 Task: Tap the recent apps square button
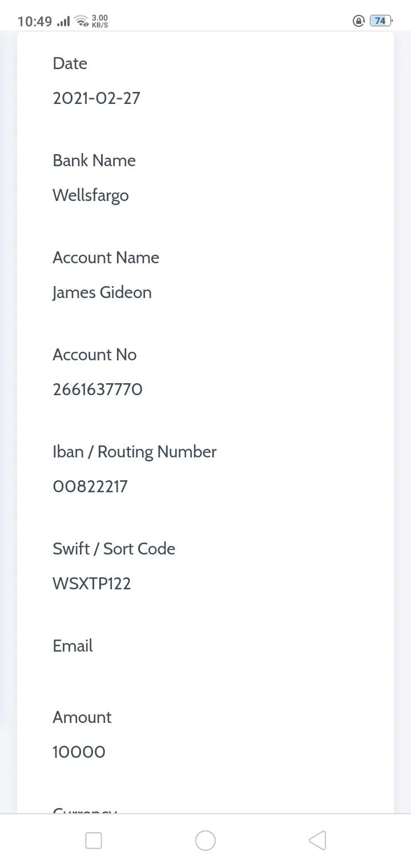pyautogui.click(x=94, y=840)
